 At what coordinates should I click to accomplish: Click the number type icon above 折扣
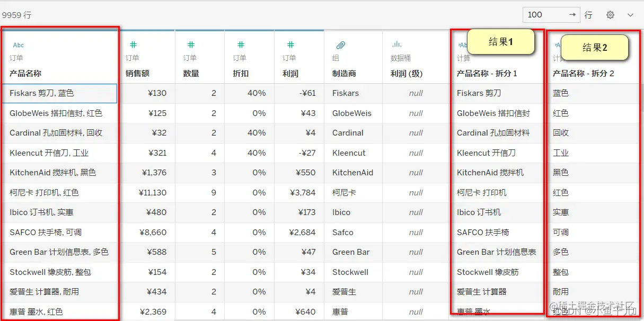pos(241,45)
